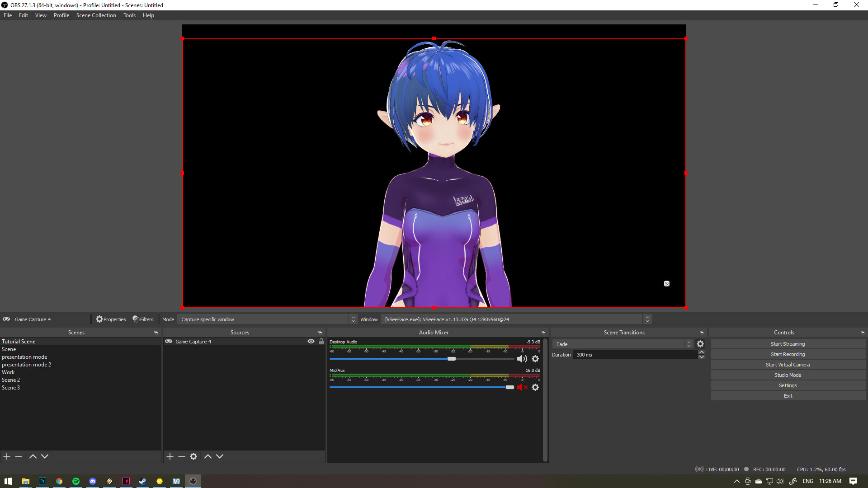
Task: Open Filters for the selected source
Action: pyautogui.click(x=143, y=319)
